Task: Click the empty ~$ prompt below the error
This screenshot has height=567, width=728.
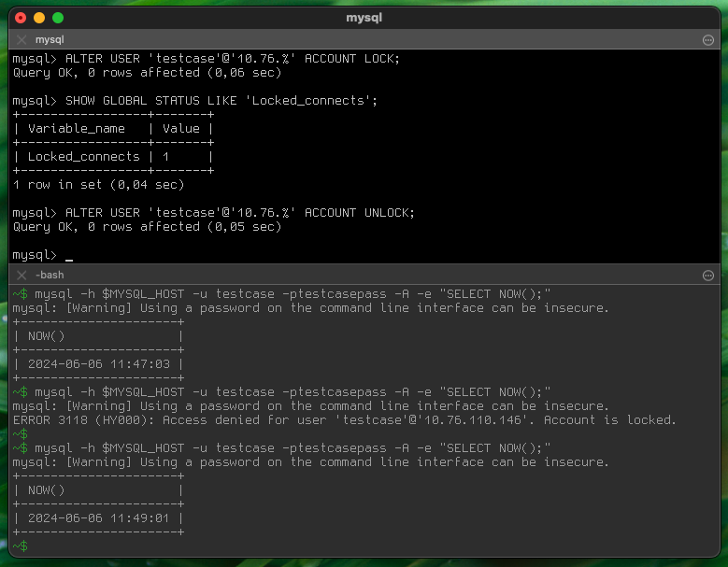Action: click(20, 434)
